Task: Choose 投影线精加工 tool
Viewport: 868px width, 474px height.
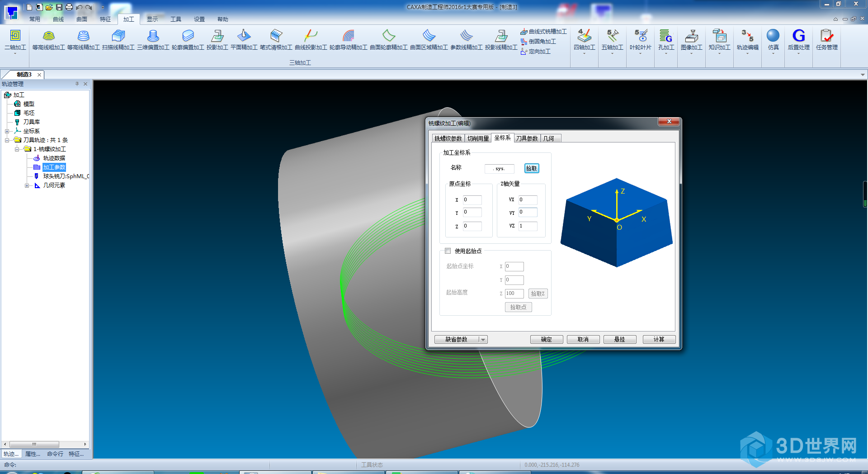Action: tap(501, 40)
